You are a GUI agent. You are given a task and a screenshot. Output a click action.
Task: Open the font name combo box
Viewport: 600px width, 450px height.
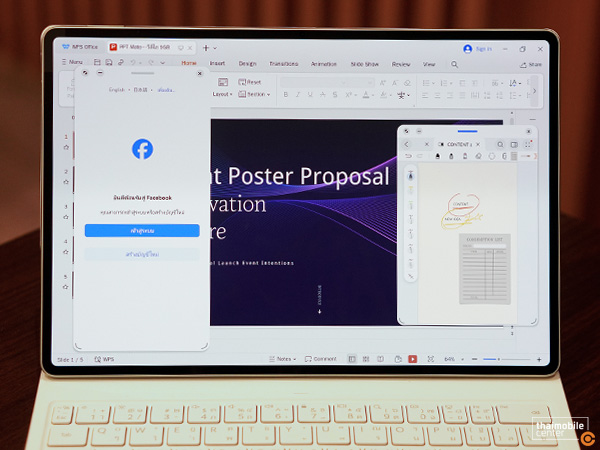(x=310, y=82)
